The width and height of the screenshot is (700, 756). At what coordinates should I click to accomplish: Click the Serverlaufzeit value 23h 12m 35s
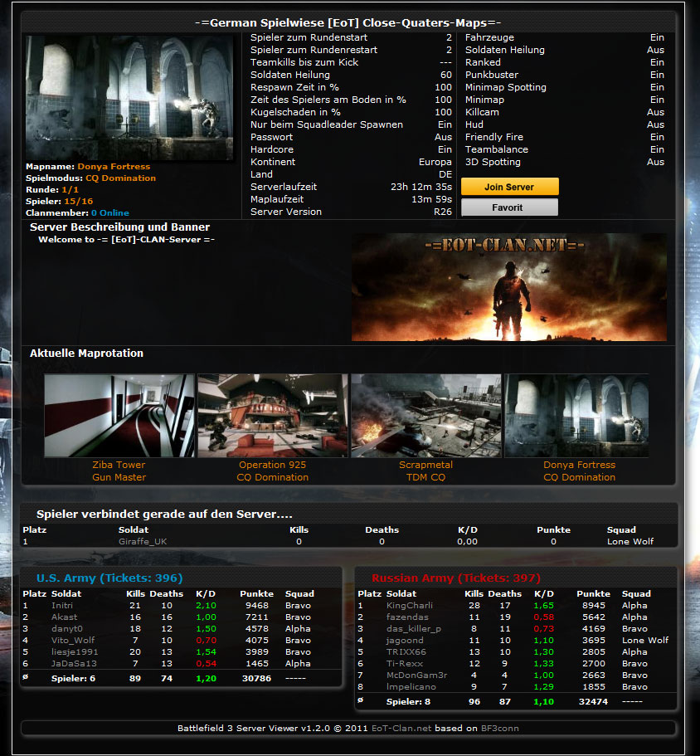421,187
